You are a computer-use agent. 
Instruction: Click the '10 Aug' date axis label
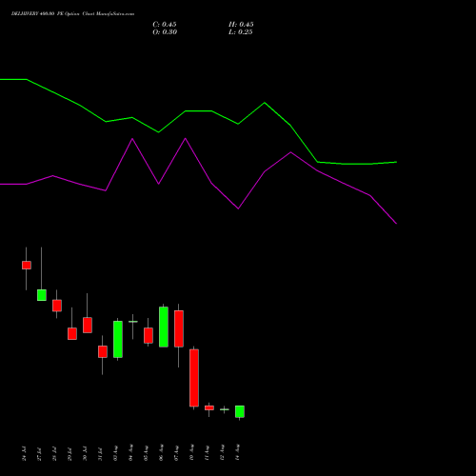click(192, 453)
